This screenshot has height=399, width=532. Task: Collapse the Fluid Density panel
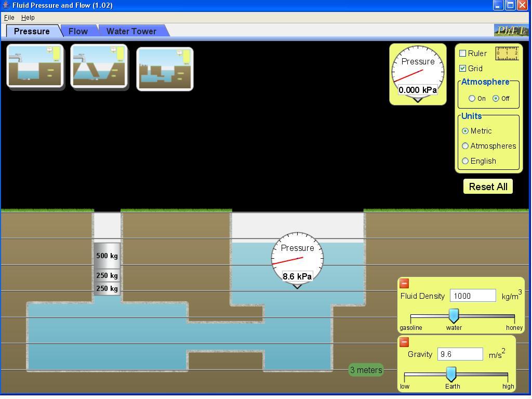[405, 284]
